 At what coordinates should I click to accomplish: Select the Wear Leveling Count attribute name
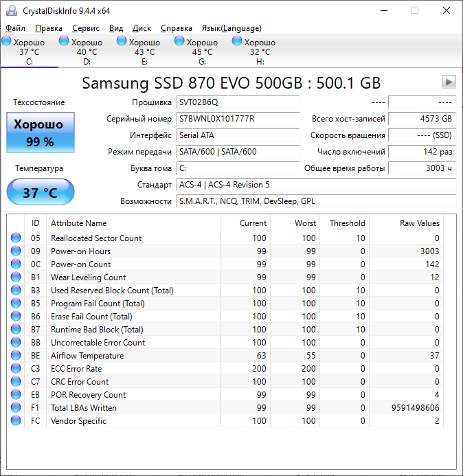point(88,277)
